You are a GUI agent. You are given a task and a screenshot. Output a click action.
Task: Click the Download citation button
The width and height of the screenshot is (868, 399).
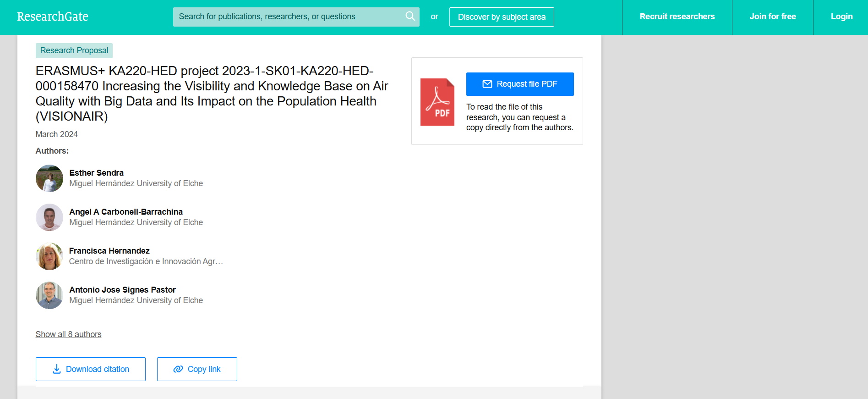tap(91, 369)
